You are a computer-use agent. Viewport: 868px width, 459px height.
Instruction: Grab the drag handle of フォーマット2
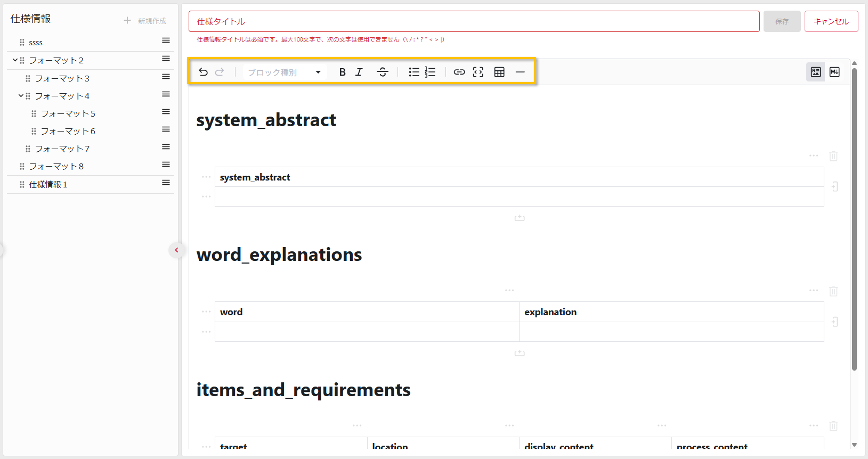pos(22,60)
